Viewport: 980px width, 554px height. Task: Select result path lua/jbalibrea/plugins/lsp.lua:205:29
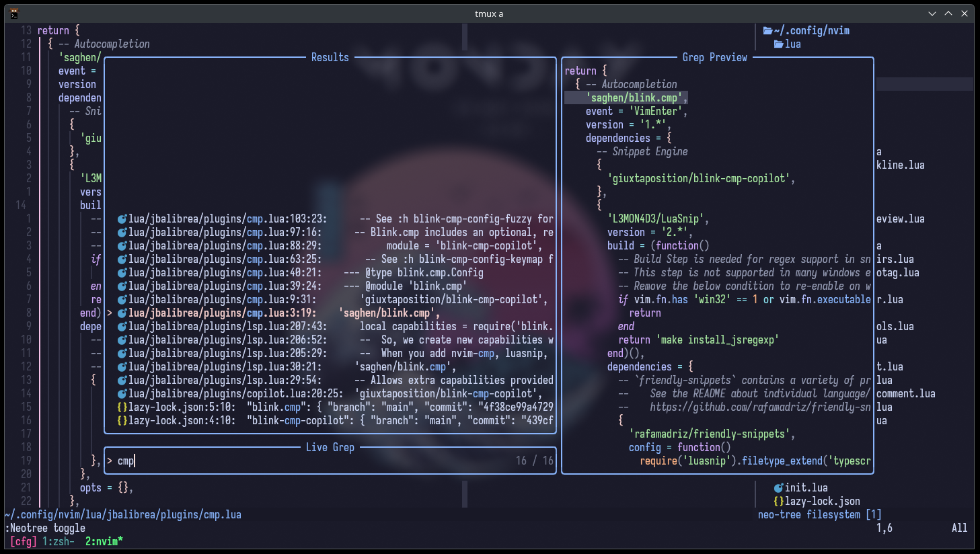pos(227,354)
